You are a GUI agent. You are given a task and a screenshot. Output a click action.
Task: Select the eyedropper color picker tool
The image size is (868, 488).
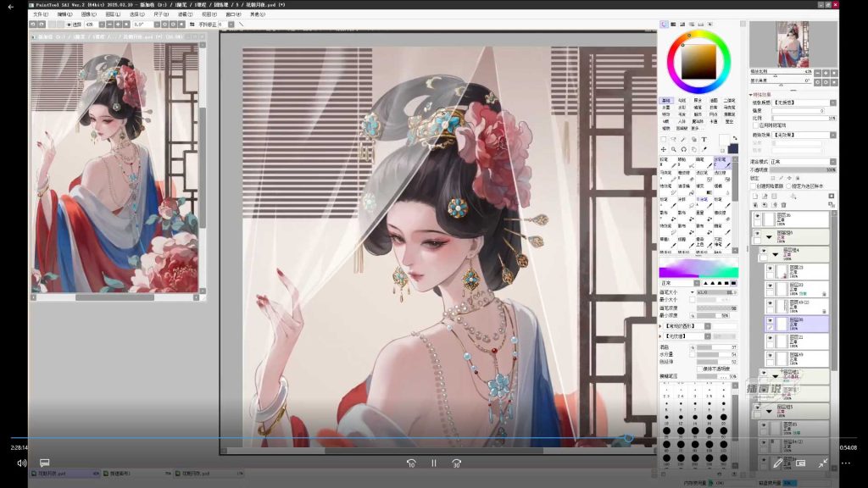704,149
